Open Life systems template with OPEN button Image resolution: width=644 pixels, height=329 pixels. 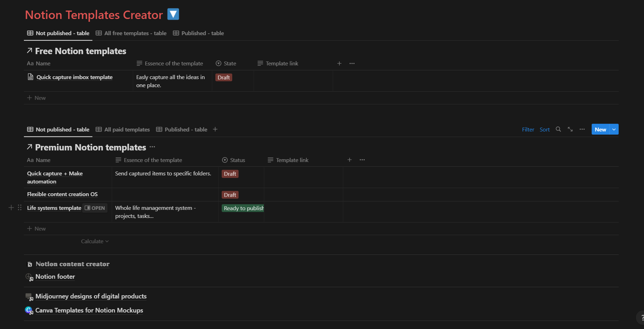point(95,208)
